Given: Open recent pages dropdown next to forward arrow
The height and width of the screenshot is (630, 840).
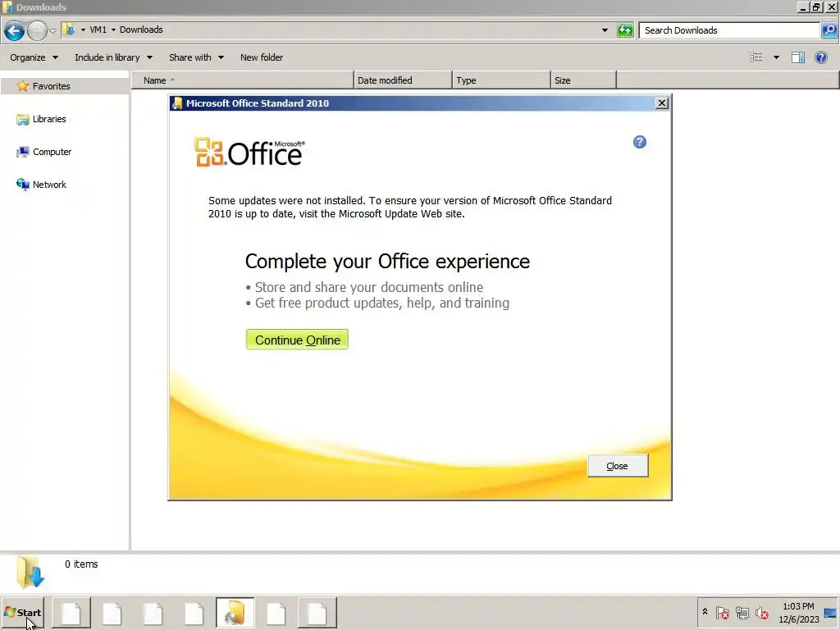Looking at the screenshot, I should [52, 30].
